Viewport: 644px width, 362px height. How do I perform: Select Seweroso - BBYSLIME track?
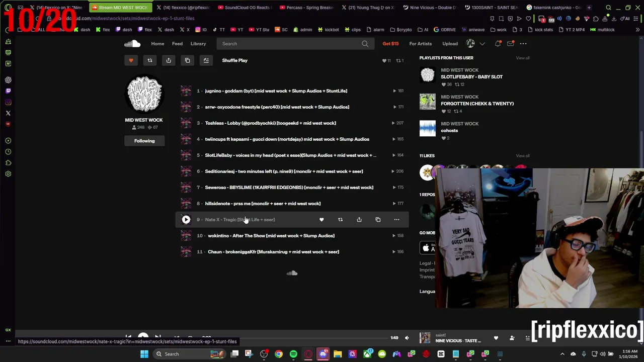289,188
